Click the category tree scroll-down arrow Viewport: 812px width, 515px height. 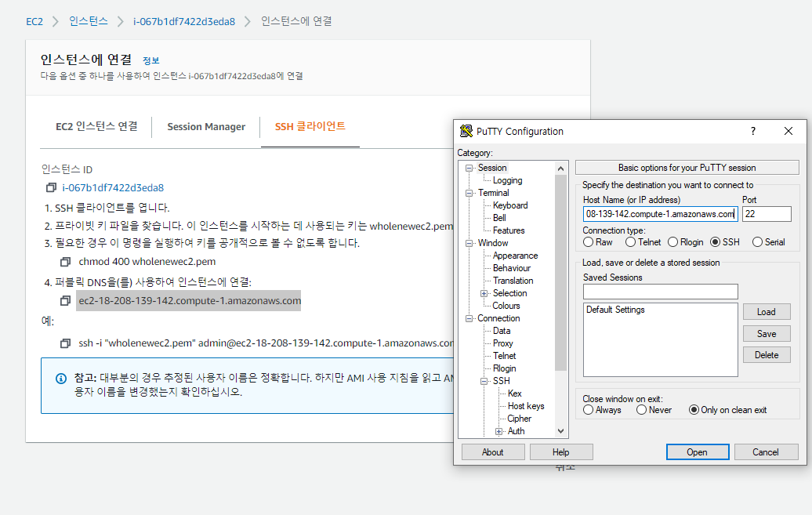pos(560,431)
